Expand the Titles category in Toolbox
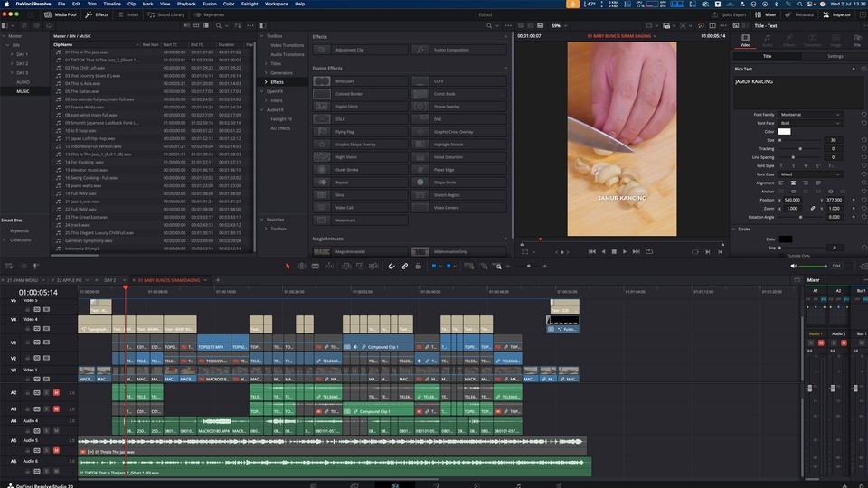 (266, 63)
